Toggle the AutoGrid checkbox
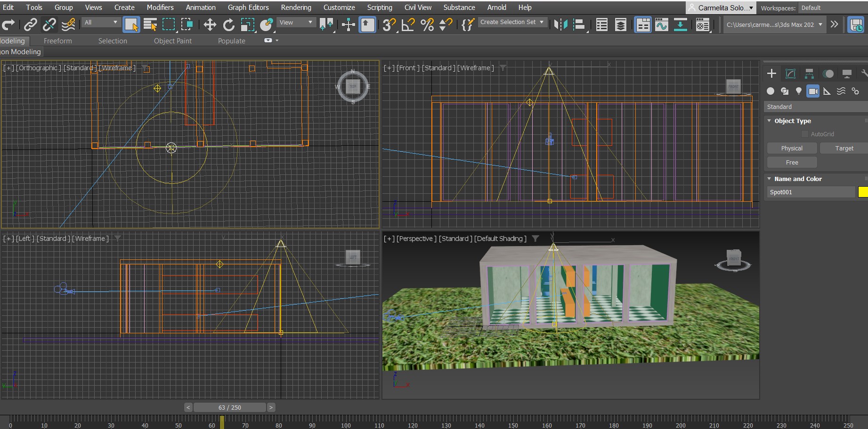The image size is (868, 429). click(805, 134)
